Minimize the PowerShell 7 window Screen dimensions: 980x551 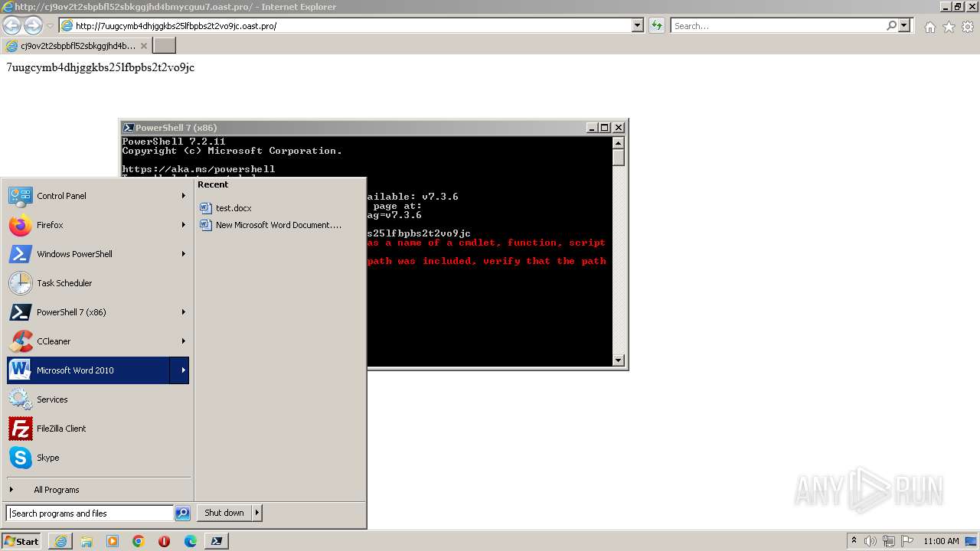coord(592,128)
